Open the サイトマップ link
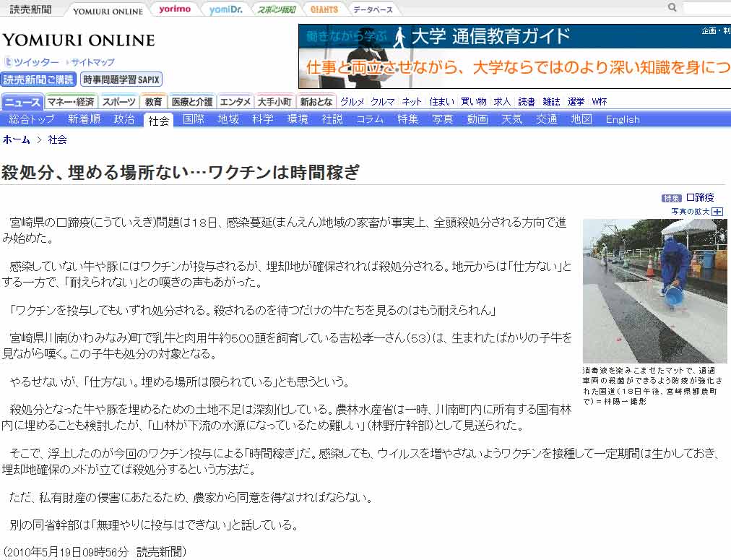 coord(92,62)
